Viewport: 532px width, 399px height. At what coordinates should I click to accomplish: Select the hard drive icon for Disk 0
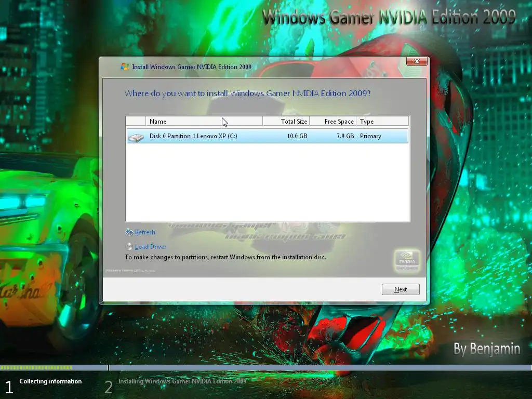136,137
